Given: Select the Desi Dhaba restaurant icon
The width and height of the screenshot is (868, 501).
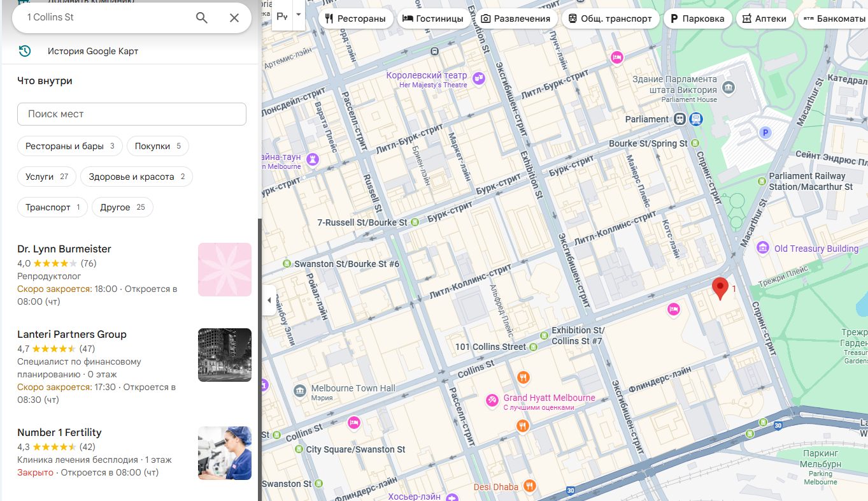Looking at the screenshot, I should point(529,486).
